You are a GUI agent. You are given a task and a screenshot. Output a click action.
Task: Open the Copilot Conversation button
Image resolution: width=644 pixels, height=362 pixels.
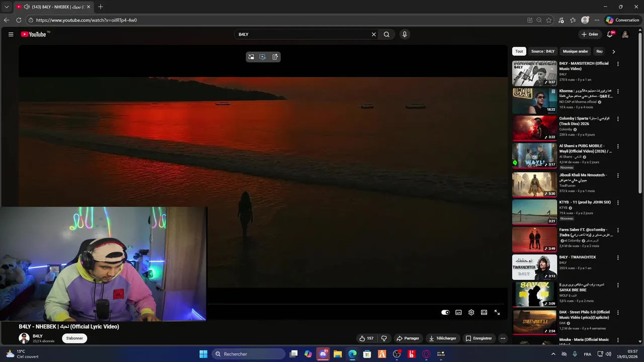tap(622, 20)
